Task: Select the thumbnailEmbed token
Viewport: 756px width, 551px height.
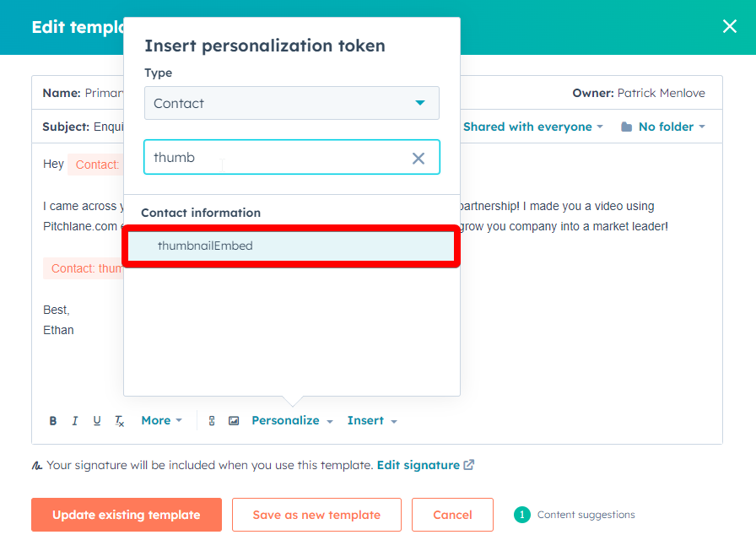Action: click(x=291, y=246)
